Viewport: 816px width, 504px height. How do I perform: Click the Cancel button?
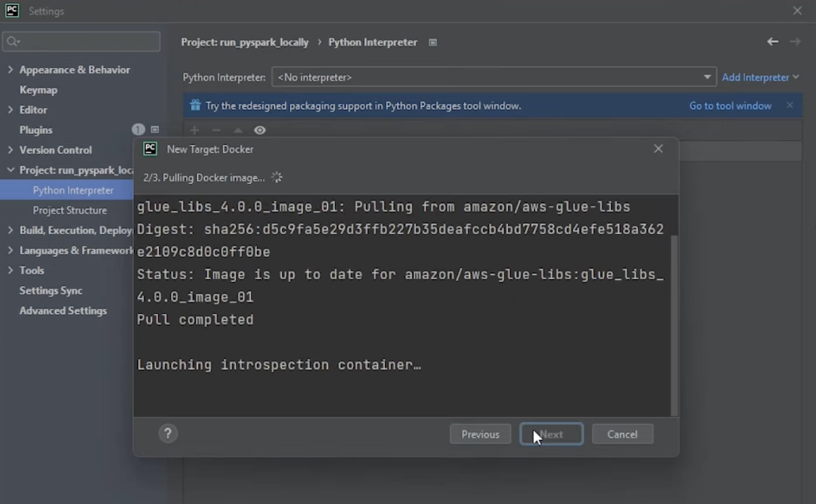622,434
